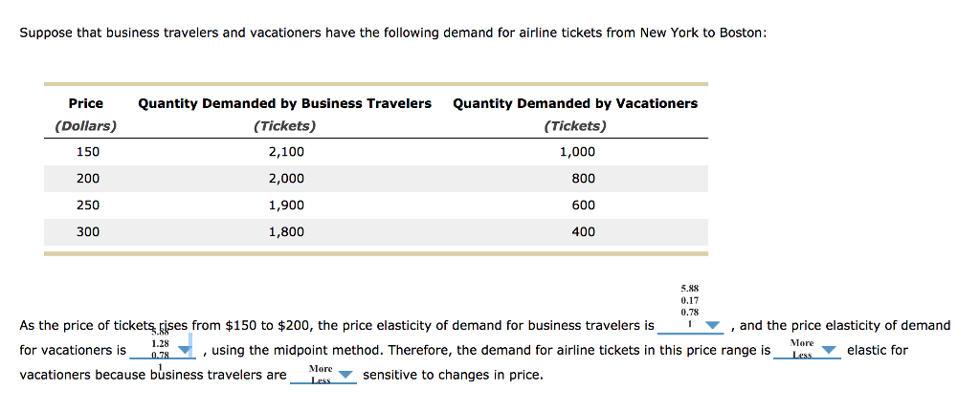Image resolution: width=980 pixels, height=412 pixels.
Task: Click the 1,000 vacationers tickets cell
Action: (577, 152)
